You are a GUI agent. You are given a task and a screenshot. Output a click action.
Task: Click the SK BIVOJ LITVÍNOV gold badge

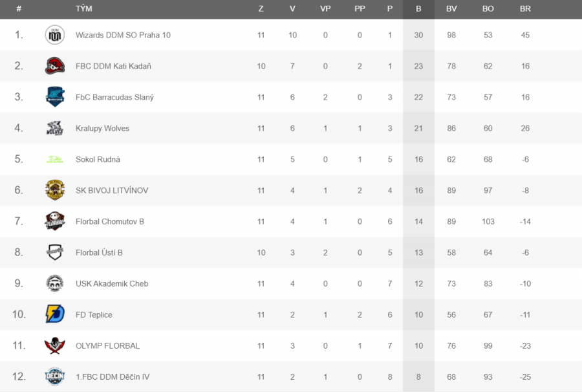pyautogui.click(x=55, y=190)
